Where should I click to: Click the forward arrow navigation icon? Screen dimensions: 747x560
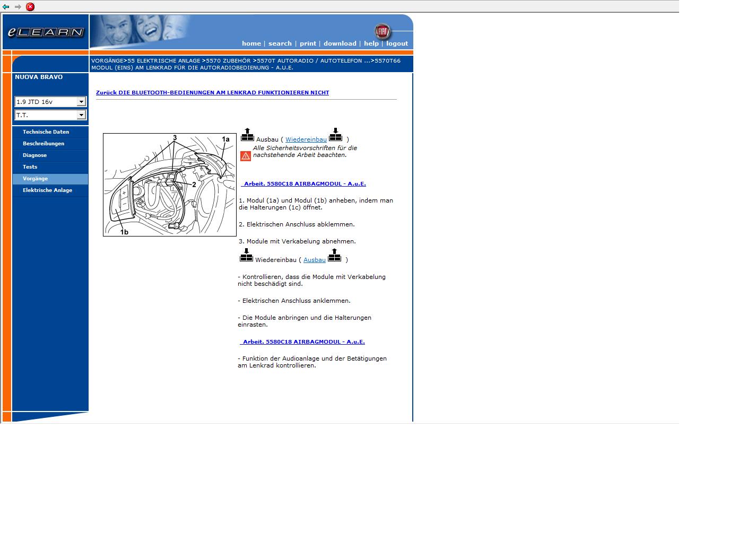coord(18,7)
